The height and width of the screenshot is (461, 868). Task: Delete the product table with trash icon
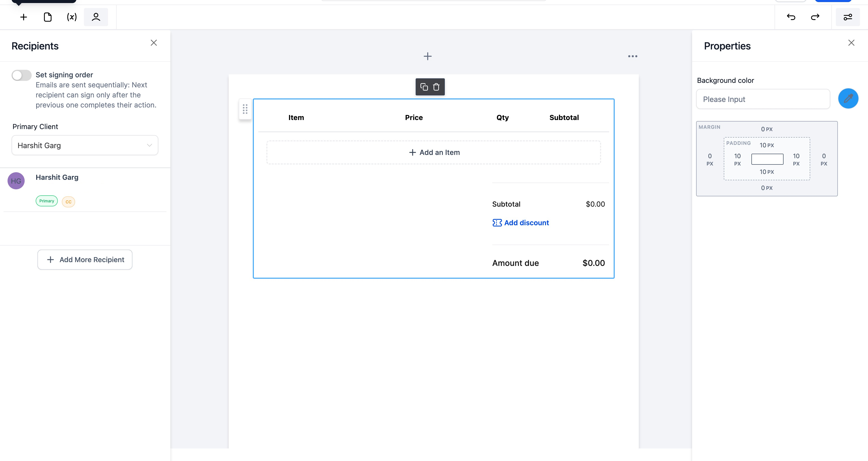click(436, 87)
